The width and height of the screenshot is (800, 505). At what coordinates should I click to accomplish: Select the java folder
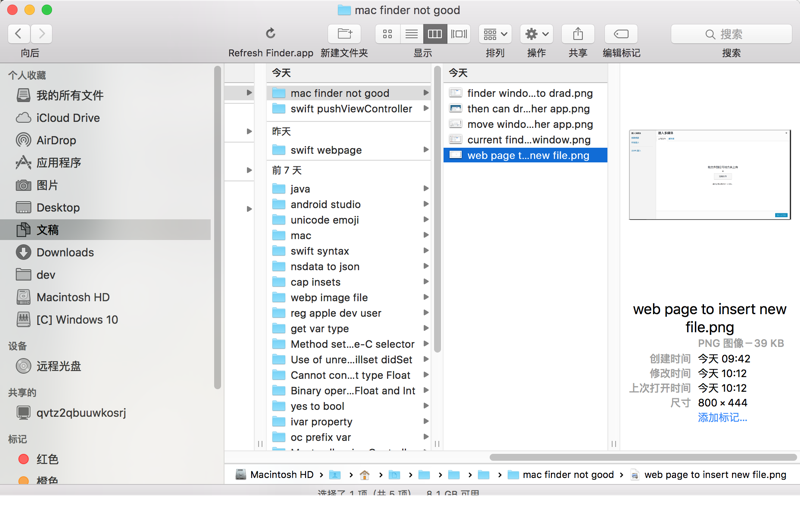tap(349, 189)
